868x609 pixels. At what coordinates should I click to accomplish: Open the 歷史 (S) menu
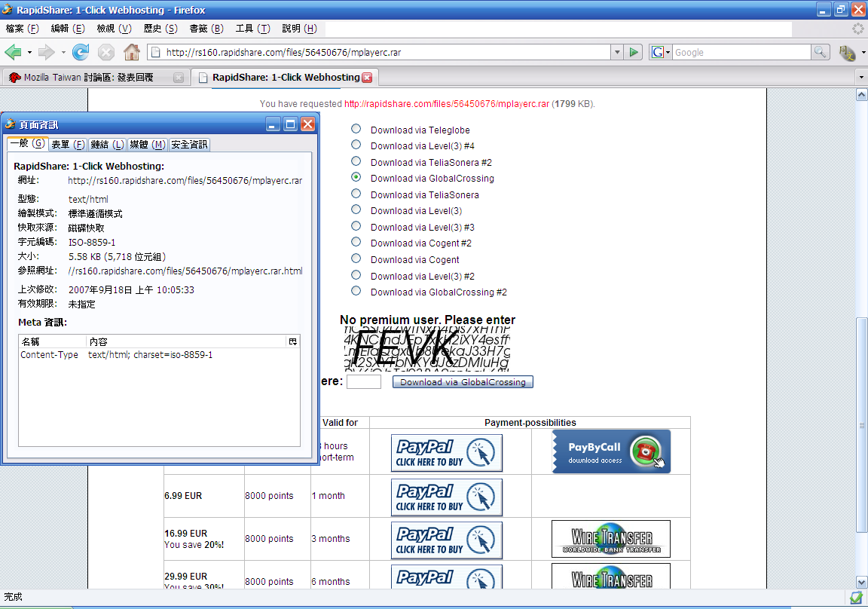tap(160, 29)
